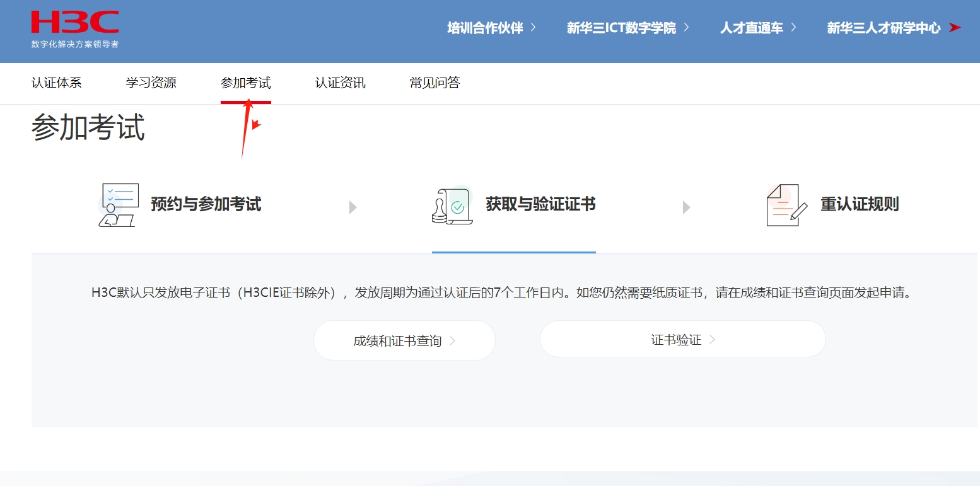This screenshot has height=486, width=980.
Task: Open 新华三ICT数字学院 link
Action: click(621, 28)
